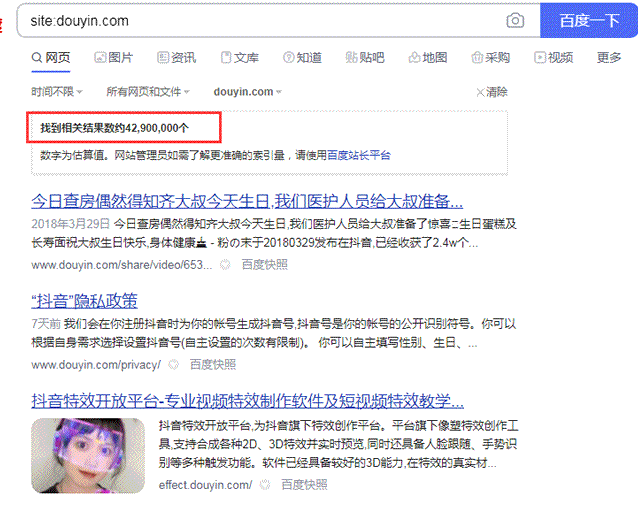Switch to the 地图 map tab

[427, 58]
